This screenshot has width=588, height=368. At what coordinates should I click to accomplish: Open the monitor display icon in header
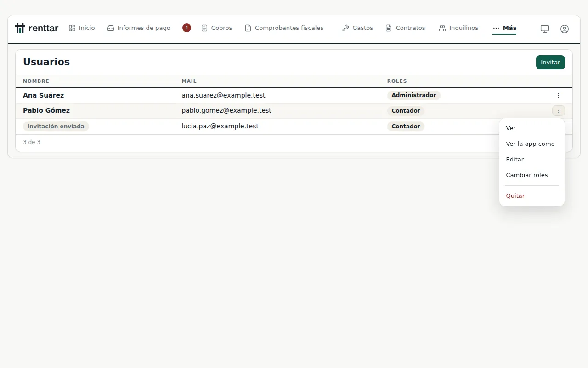pos(545,29)
